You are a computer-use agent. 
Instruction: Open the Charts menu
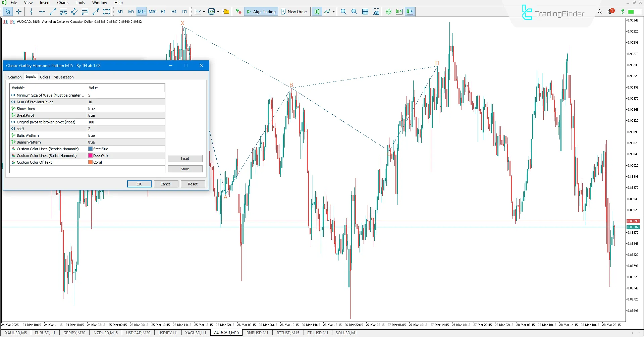62,3
